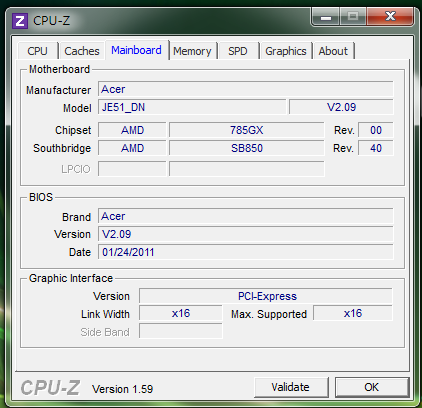Screen dimensions: 422x408
Task: Go to the About tab
Action: 333,51
